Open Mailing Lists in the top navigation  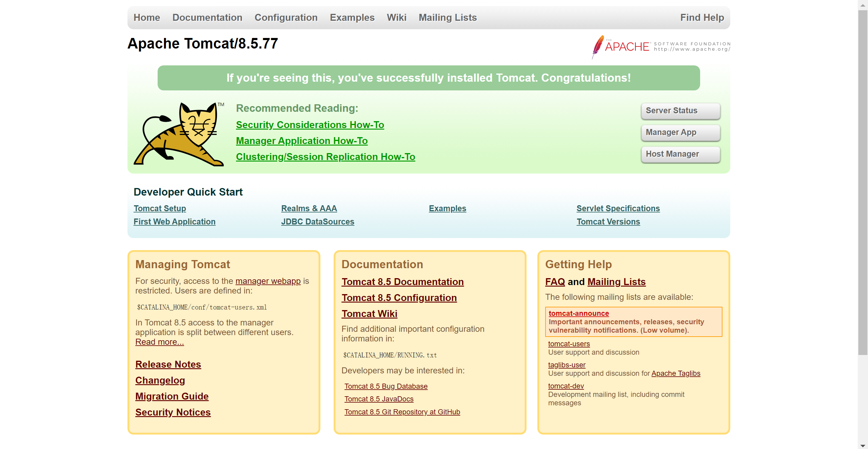(448, 17)
